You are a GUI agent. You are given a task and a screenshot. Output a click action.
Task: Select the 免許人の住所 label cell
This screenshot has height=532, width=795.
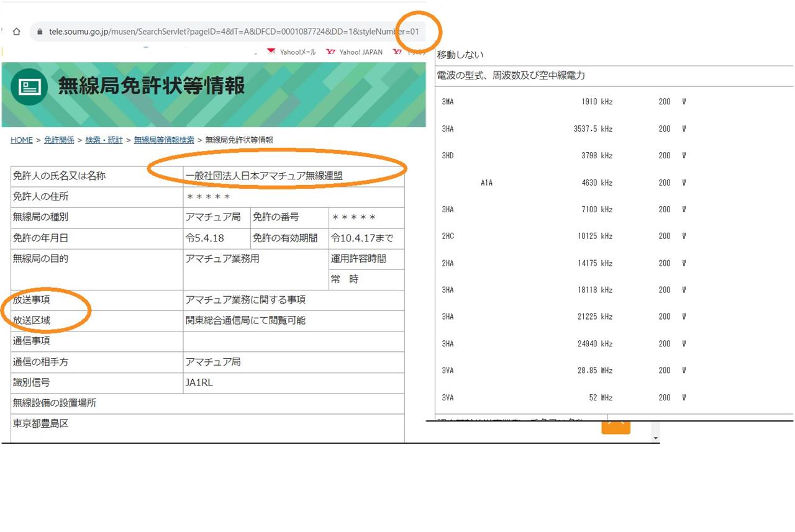[97, 197]
